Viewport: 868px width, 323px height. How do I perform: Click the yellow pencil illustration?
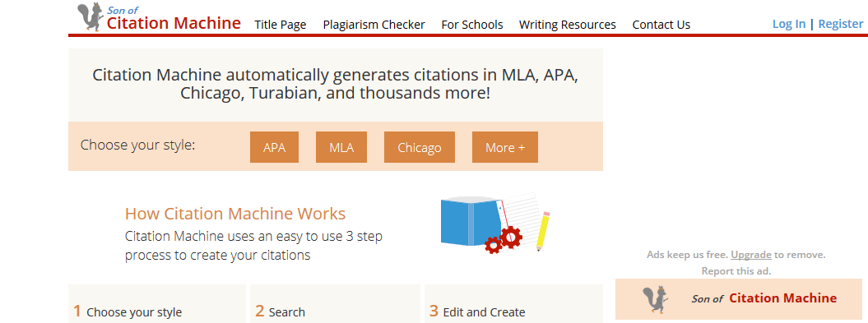(x=542, y=231)
